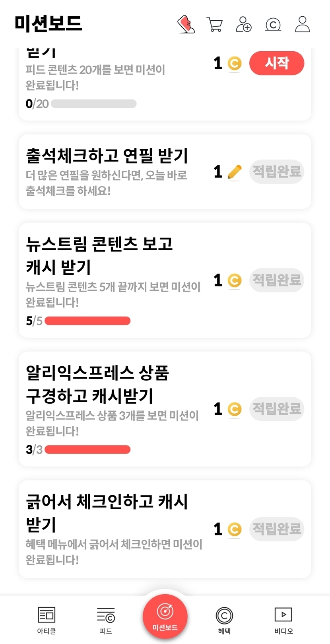330x644 pixels.
Task: Open the cash coin icon in header
Action: pos(273,25)
